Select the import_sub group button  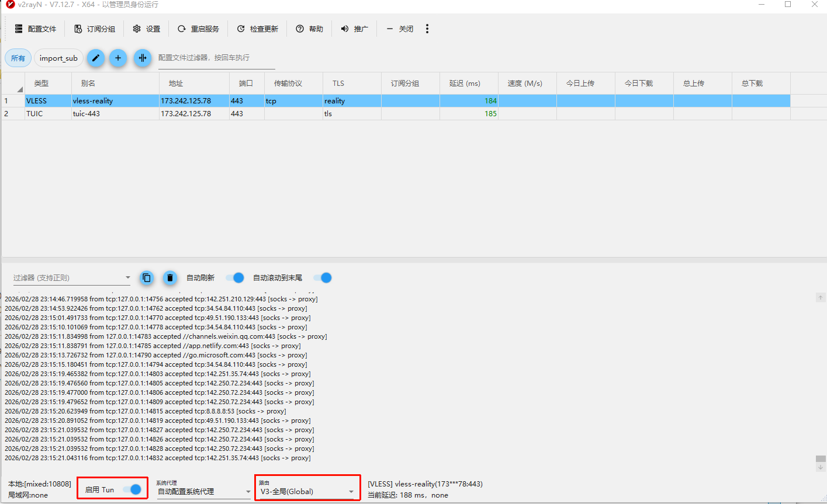coord(58,58)
